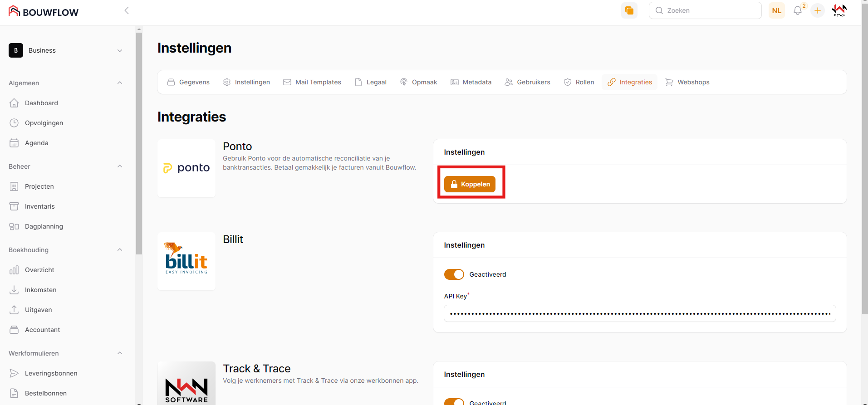Click the NL language button

776,10
